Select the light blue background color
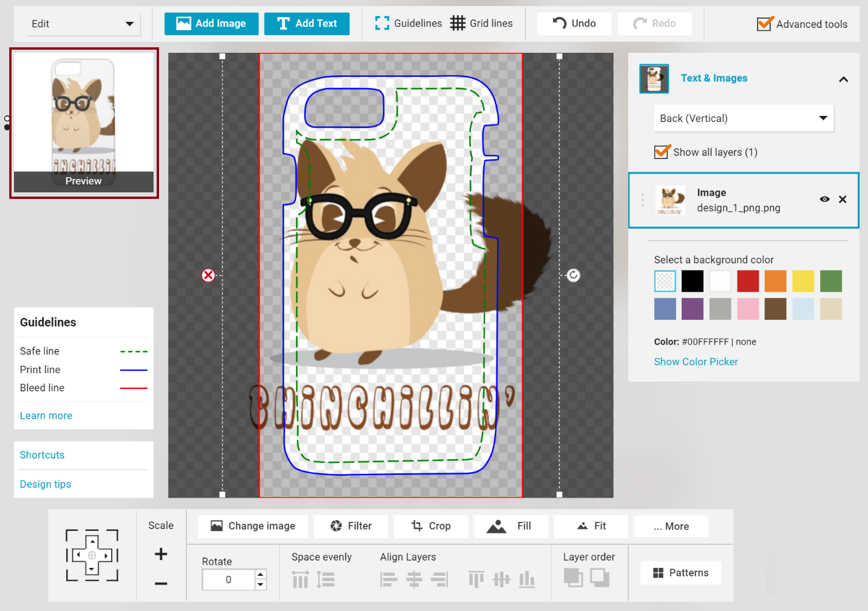Viewport: 868px width, 611px height. 803,309
